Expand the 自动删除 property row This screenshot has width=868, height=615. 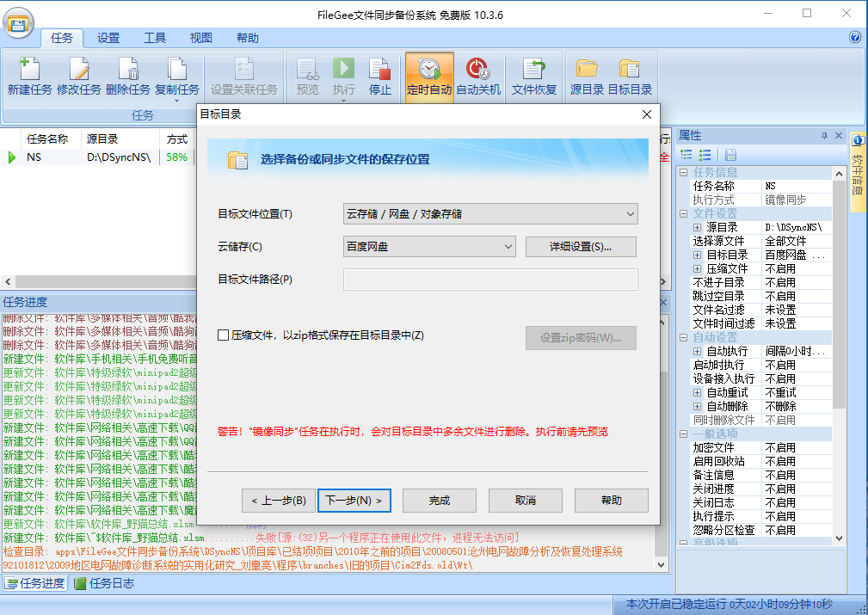pos(698,406)
